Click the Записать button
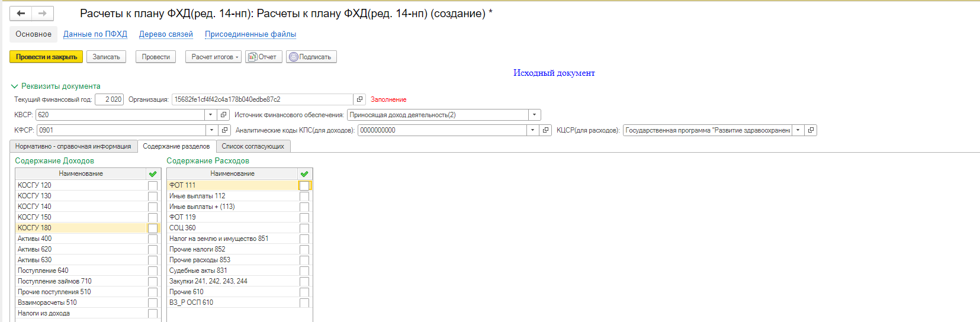This screenshot has width=980, height=322. (x=106, y=57)
